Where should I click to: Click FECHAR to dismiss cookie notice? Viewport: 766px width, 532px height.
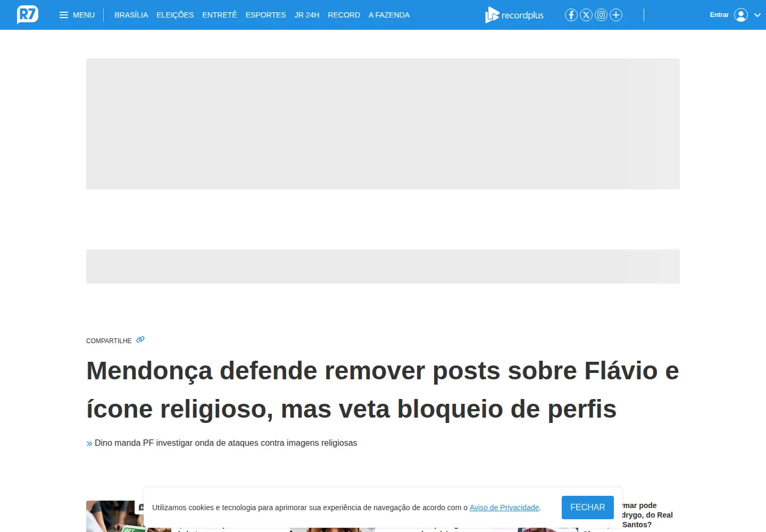[588, 508]
